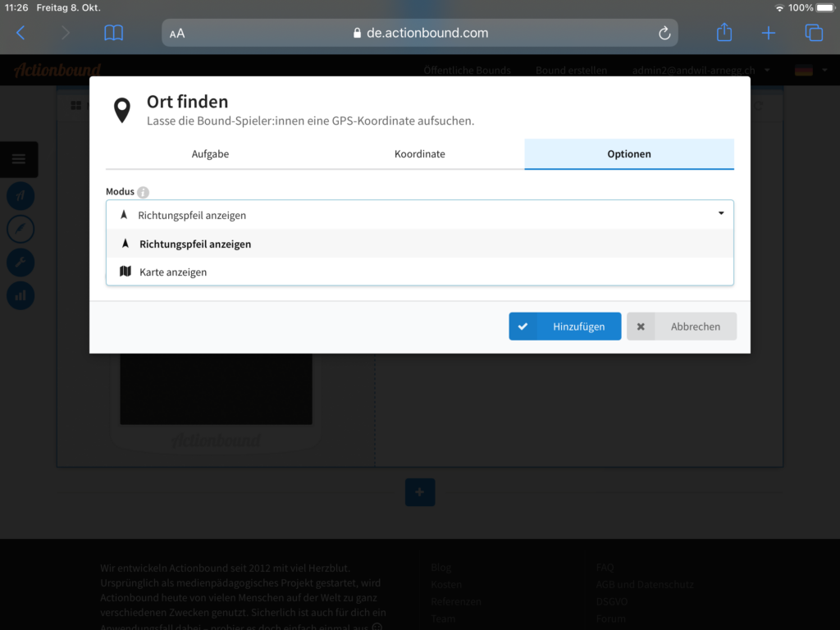Open Safari bookmarks book icon
Image resolution: width=840 pixels, height=630 pixels.
[x=113, y=33]
